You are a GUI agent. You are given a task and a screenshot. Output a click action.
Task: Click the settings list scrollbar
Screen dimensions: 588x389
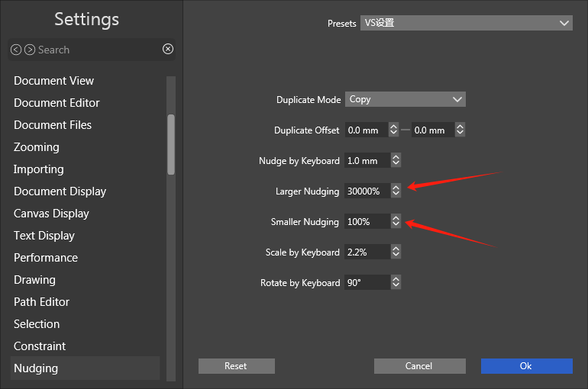point(171,145)
